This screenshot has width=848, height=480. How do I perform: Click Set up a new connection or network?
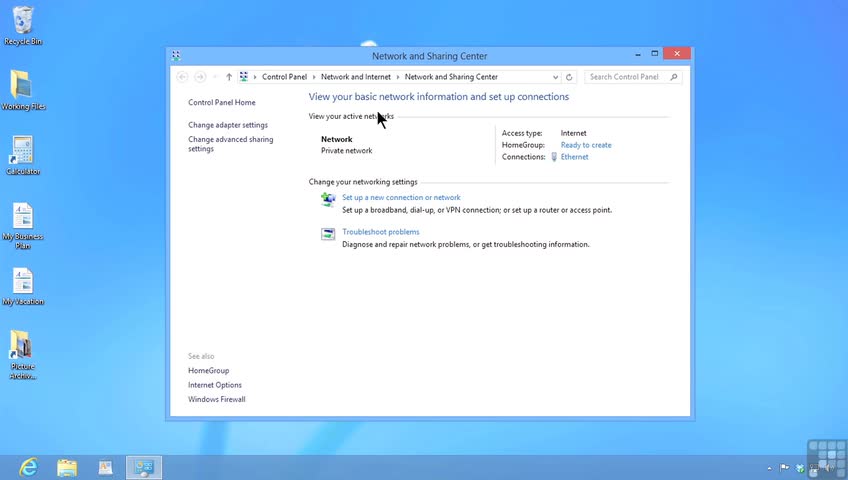pyautogui.click(x=401, y=197)
